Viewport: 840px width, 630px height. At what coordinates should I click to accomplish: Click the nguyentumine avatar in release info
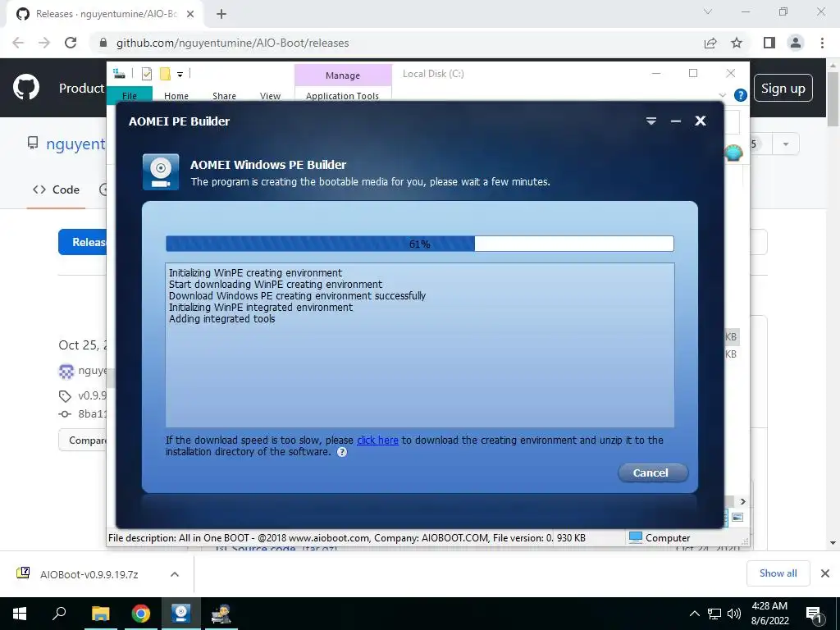[66, 371]
